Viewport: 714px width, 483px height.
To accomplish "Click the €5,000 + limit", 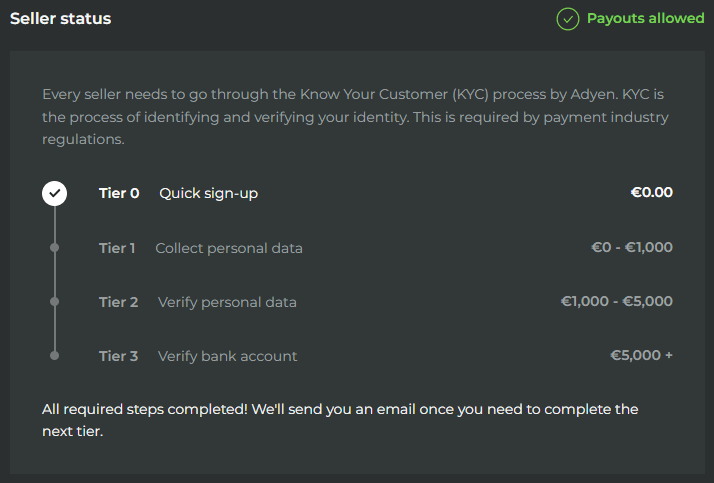I will click(x=641, y=356).
